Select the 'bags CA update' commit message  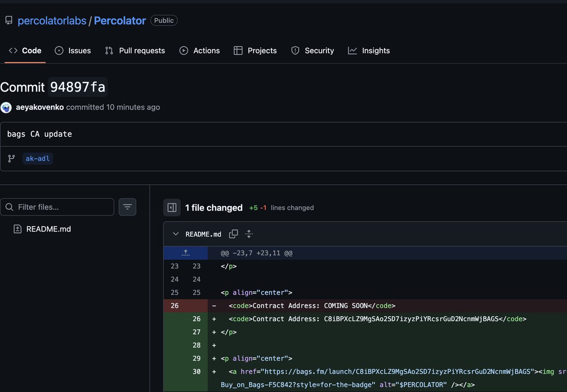[x=40, y=134]
